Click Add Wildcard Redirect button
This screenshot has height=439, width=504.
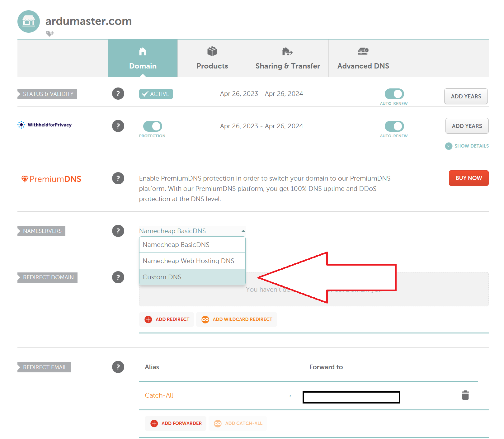pyautogui.click(x=237, y=319)
